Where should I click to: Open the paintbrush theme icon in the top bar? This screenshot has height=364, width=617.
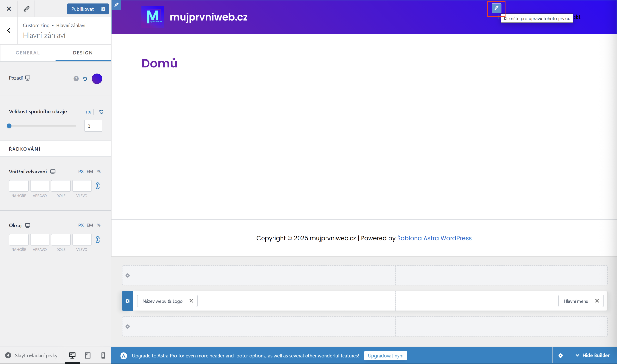[x=27, y=9]
